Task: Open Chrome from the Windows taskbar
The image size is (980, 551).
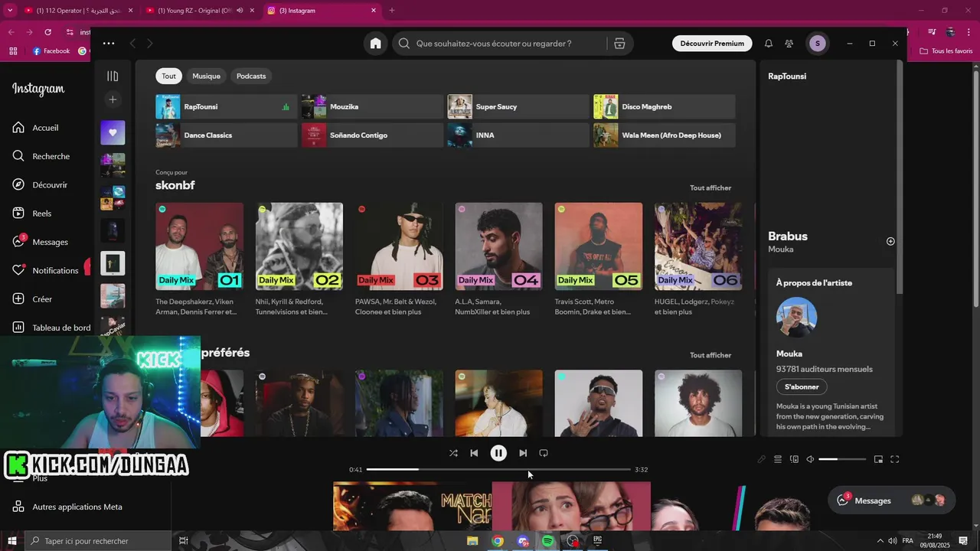Action: (x=498, y=541)
